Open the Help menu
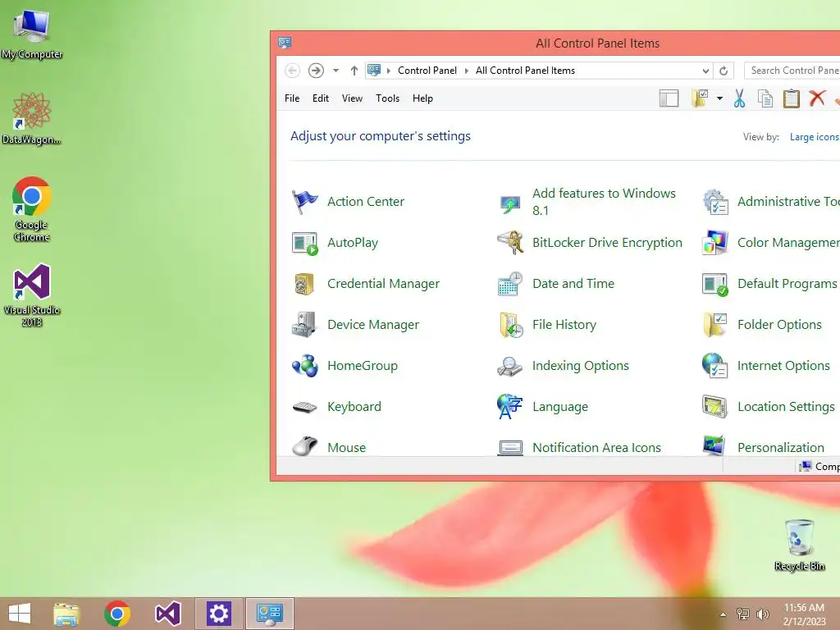Image resolution: width=840 pixels, height=630 pixels. pyautogui.click(x=422, y=98)
